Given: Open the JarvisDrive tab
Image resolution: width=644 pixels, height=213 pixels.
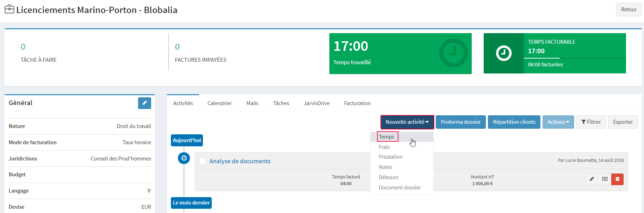Looking at the screenshot, I should tap(317, 103).
